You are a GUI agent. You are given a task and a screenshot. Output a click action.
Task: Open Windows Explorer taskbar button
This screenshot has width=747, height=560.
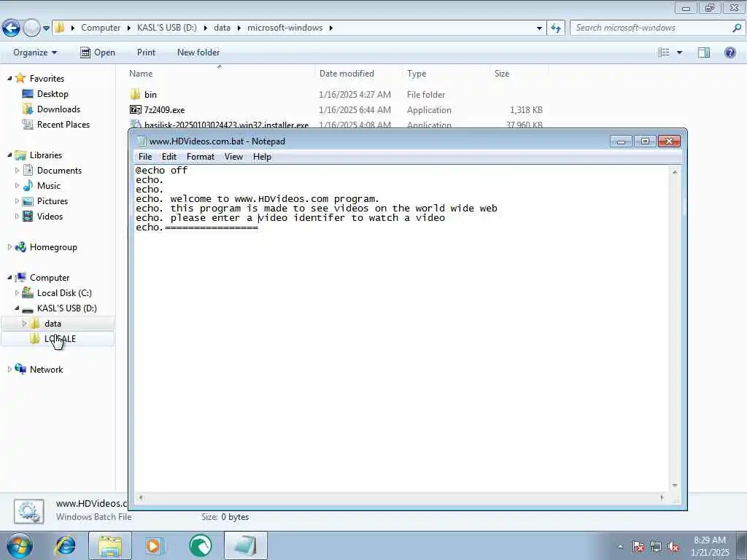110,545
